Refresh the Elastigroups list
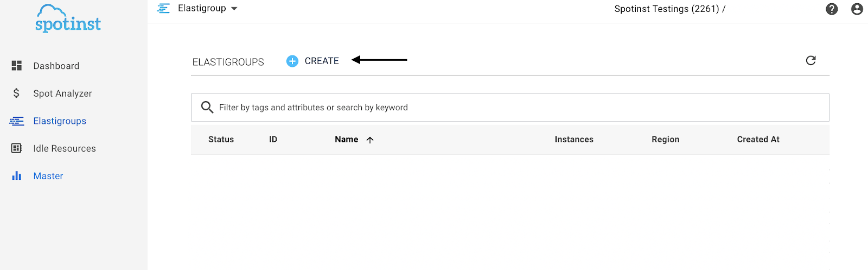The width and height of the screenshot is (868, 270). (811, 60)
